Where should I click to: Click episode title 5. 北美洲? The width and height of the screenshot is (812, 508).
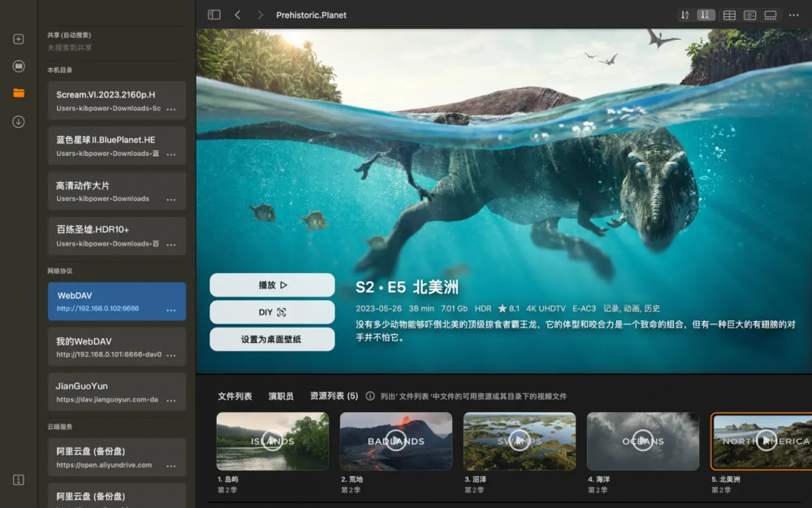pos(725,480)
